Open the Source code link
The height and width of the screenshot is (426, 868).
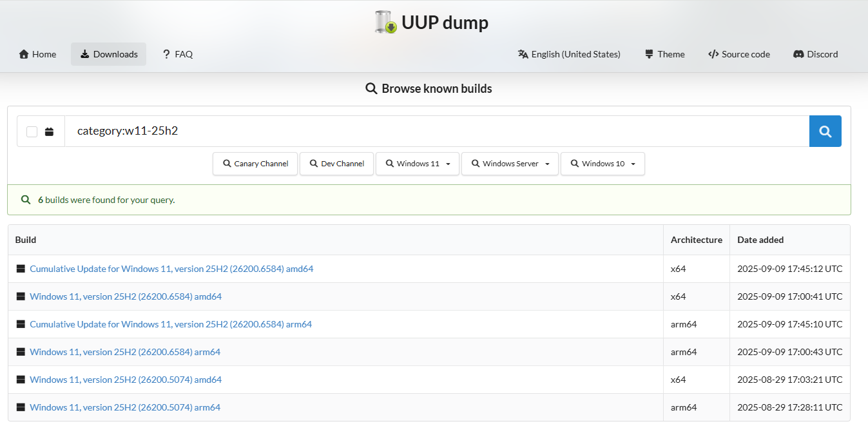tap(738, 54)
